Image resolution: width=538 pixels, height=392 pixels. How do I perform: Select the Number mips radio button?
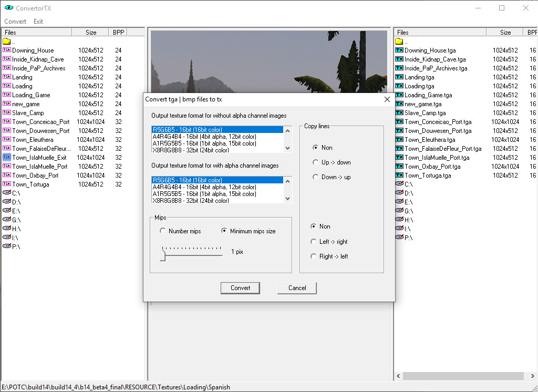point(163,231)
